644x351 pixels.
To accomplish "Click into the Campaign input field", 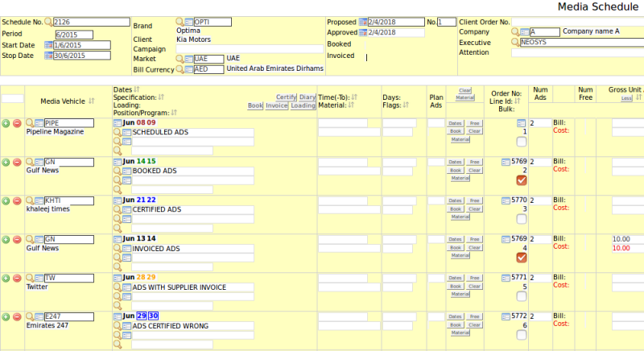I will tap(250, 49).
